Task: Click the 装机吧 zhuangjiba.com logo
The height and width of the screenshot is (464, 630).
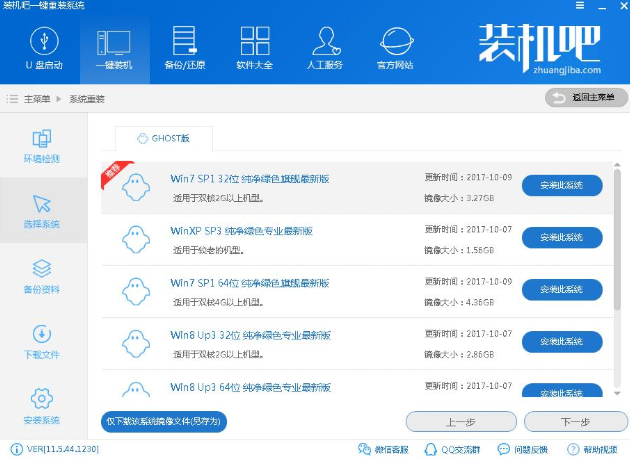Action: (x=540, y=49)
